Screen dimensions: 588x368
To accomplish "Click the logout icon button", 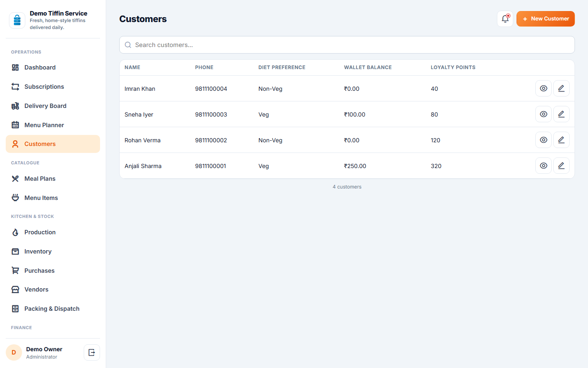I will tap(92, 352).
